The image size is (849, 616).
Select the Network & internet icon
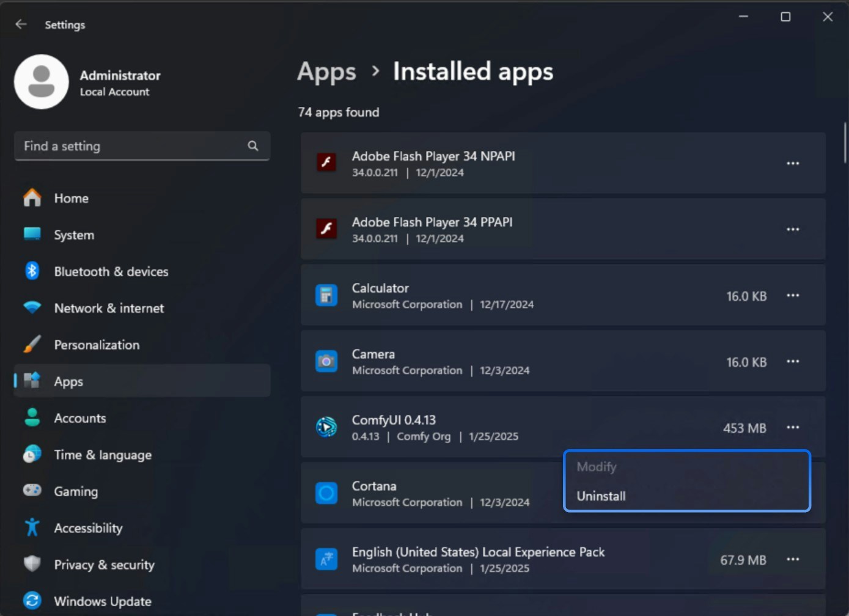coord(31,308)
